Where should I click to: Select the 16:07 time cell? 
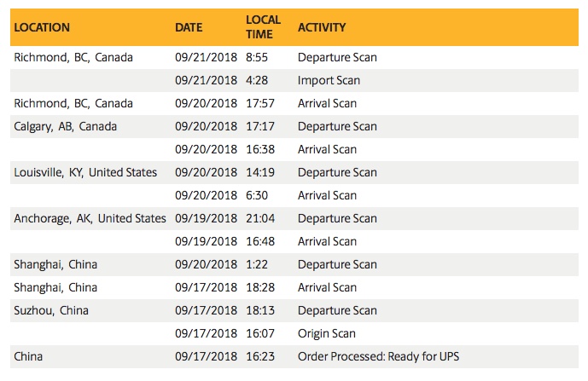[259, 333]
